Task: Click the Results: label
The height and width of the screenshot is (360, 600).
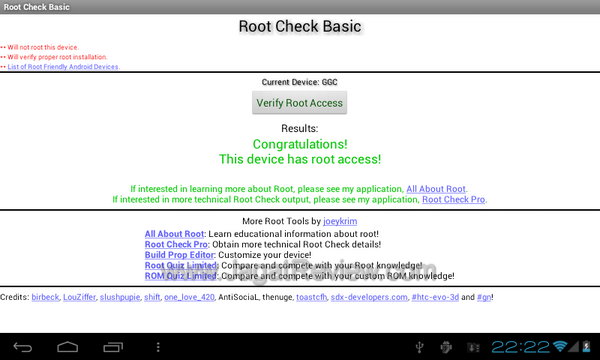Action: [300, 129]
